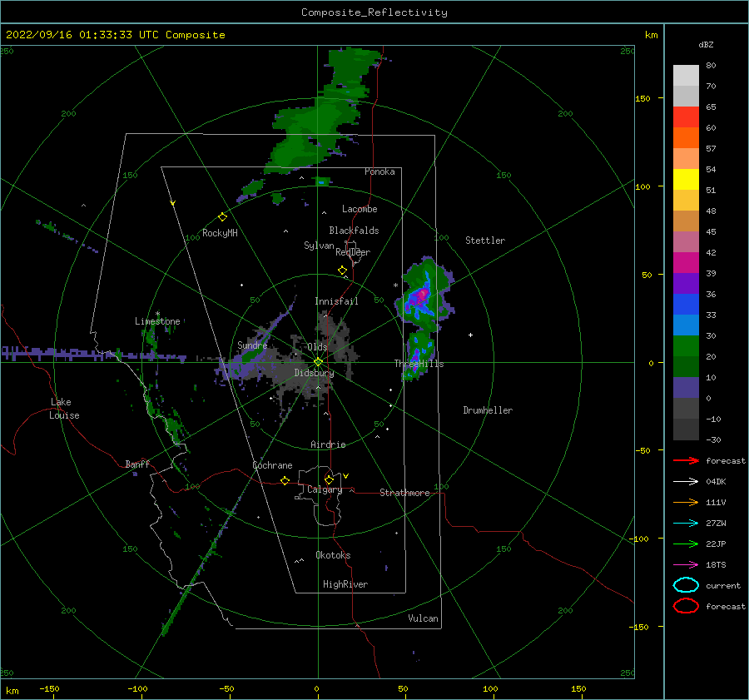
Task: Click the Strathmore city label
Action: (x=404, y=493)
